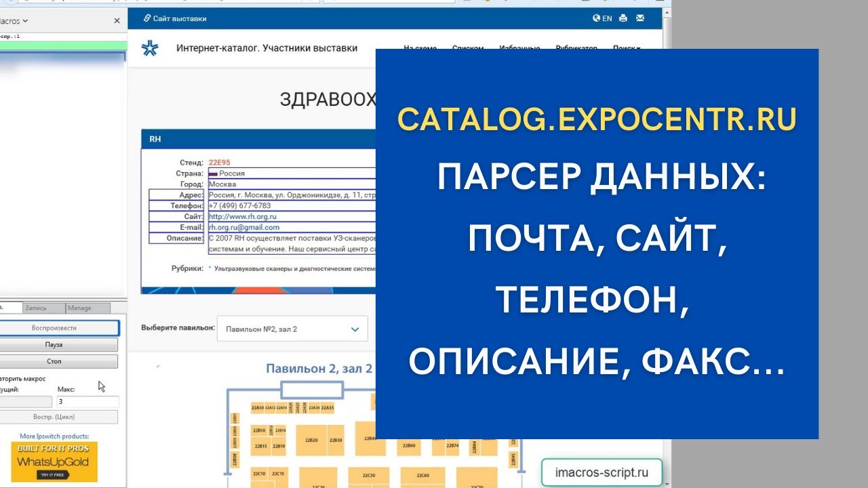Click the Ультразвуковые сканеры rubric link
Viewport: 868px width, 488px height.
[294, 268]
